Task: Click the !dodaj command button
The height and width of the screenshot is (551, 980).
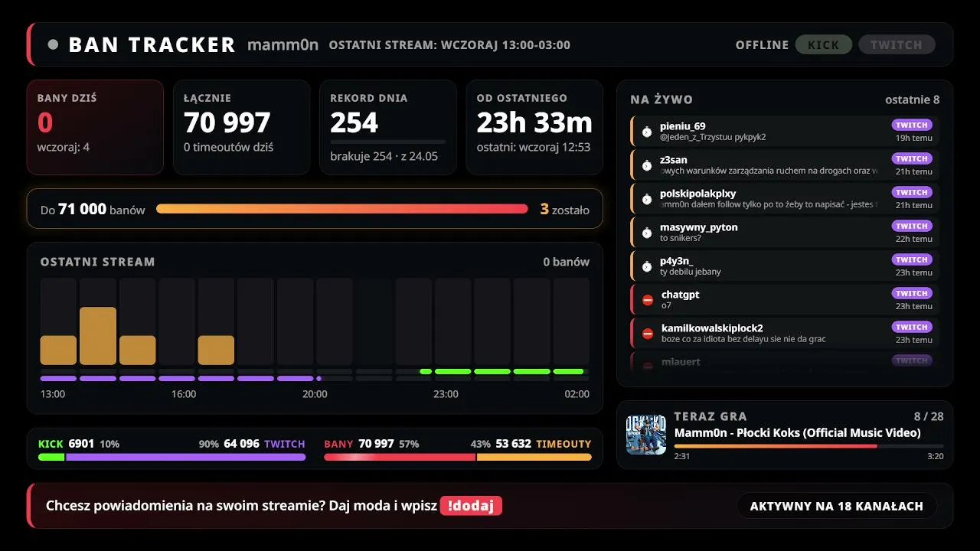Action: (471, 506)
